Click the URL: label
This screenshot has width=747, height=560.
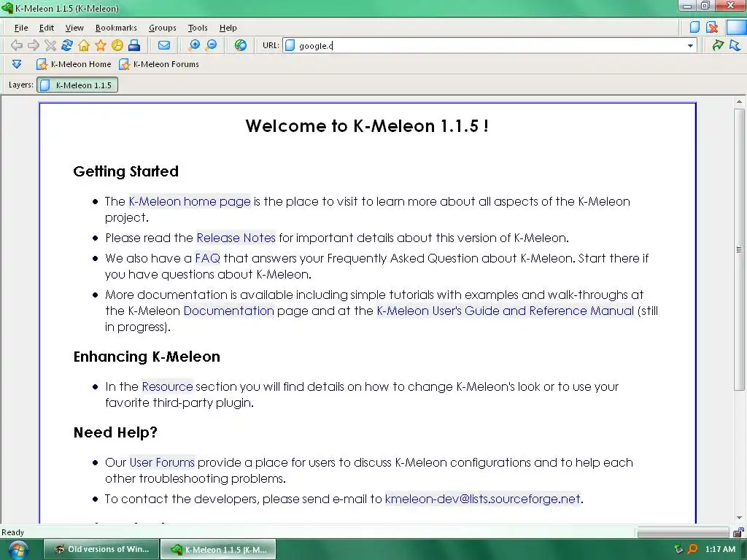pyautogui.click(x=271, y=45)
